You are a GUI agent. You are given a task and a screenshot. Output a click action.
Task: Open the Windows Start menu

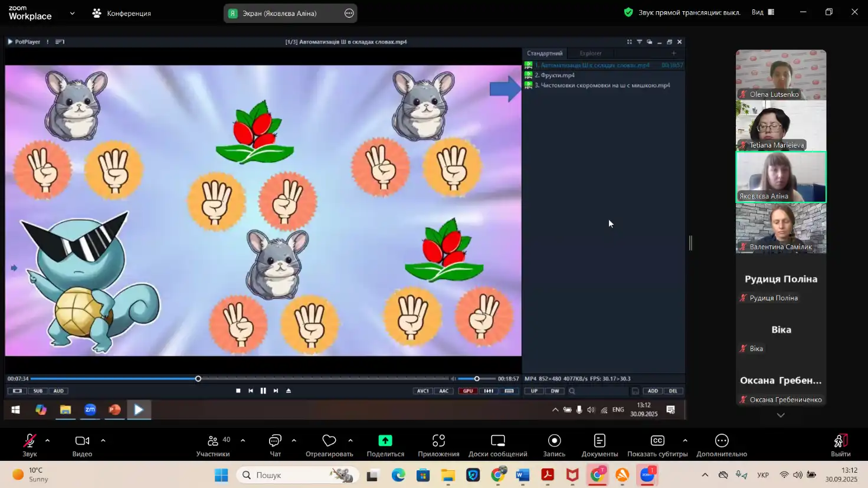pos(221,475)
